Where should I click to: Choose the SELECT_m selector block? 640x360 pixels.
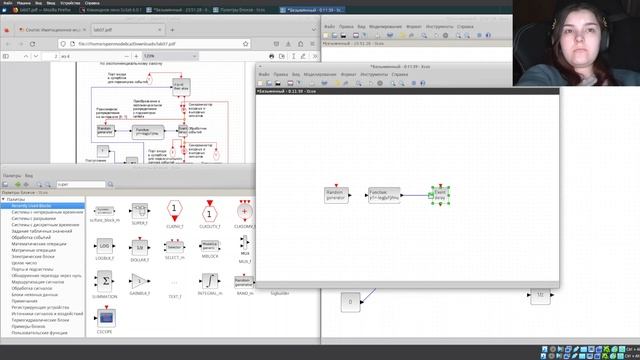pos(174,247)
